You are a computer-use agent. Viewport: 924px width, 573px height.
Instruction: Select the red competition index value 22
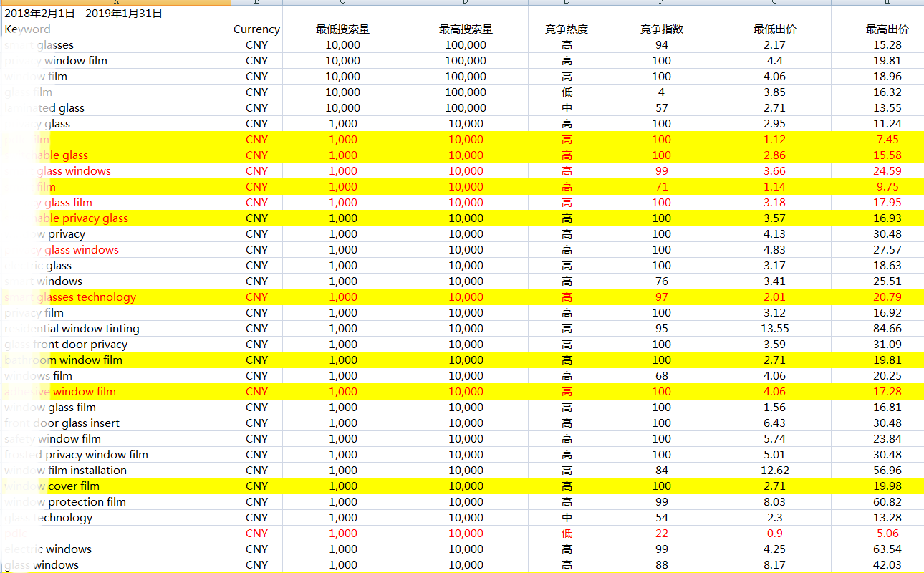coord(661,534)
